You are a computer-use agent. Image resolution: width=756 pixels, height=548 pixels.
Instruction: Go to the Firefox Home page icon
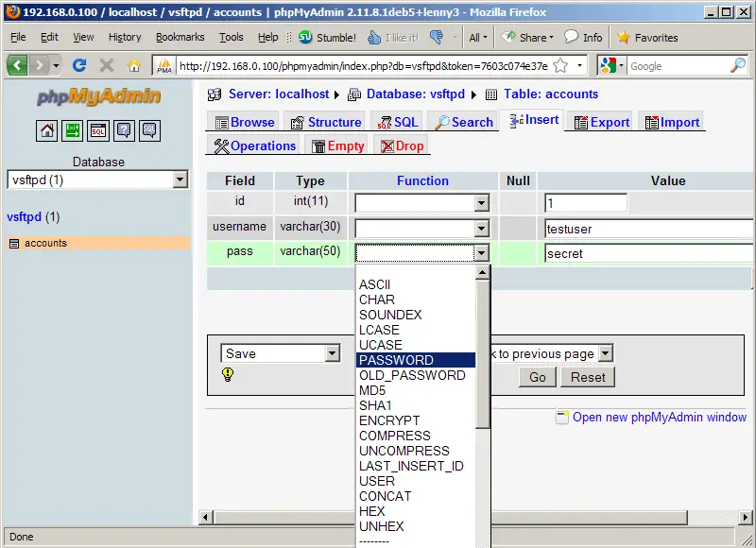(134, 65)
